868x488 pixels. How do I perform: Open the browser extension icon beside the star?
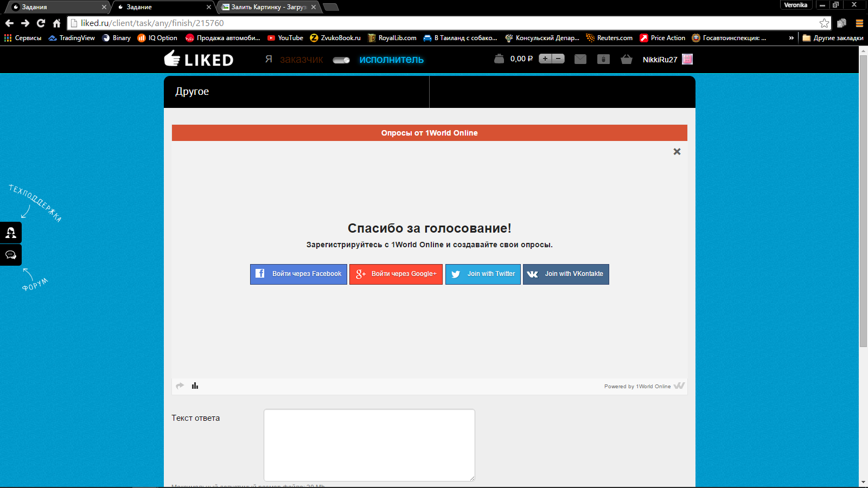click(x=841, y=23)
